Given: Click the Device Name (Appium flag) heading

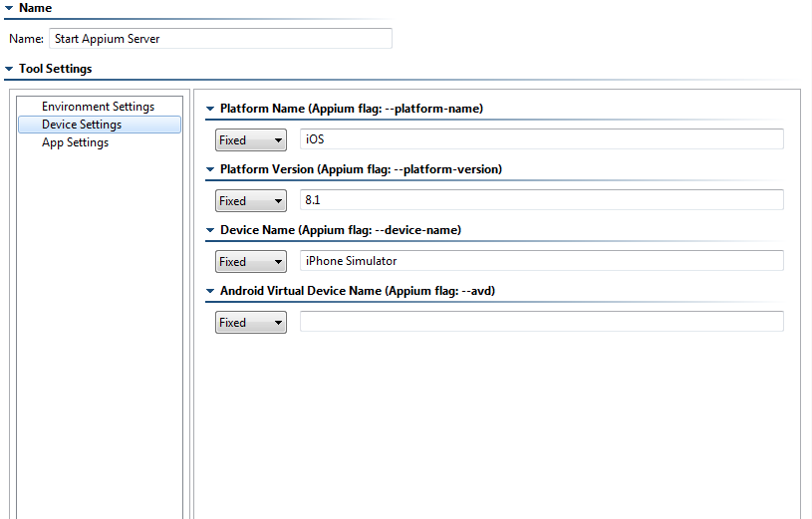Looking at the screenshot, I should [341, 230].
